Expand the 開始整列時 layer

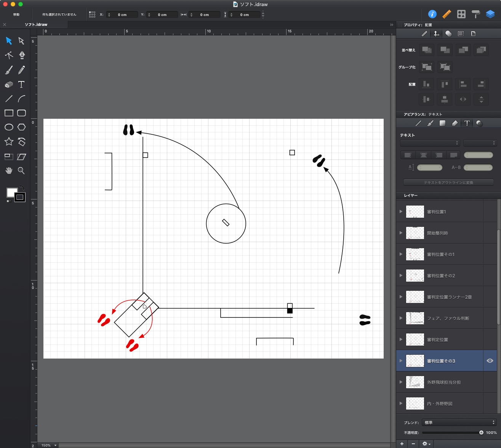point(401,233)
